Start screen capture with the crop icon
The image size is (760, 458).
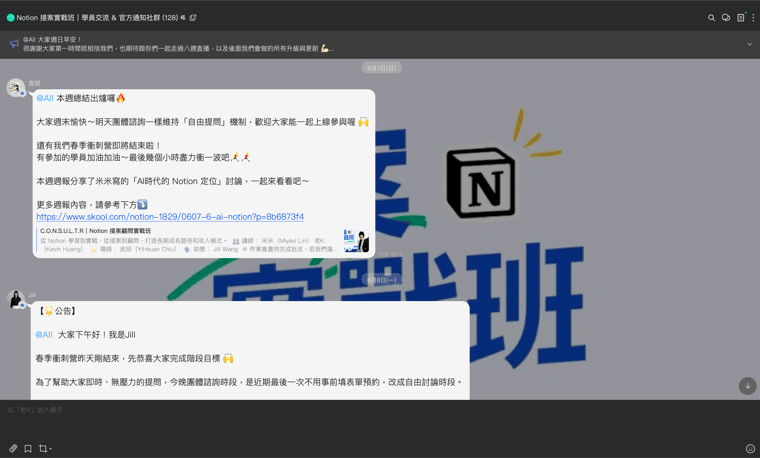[43, 448]
